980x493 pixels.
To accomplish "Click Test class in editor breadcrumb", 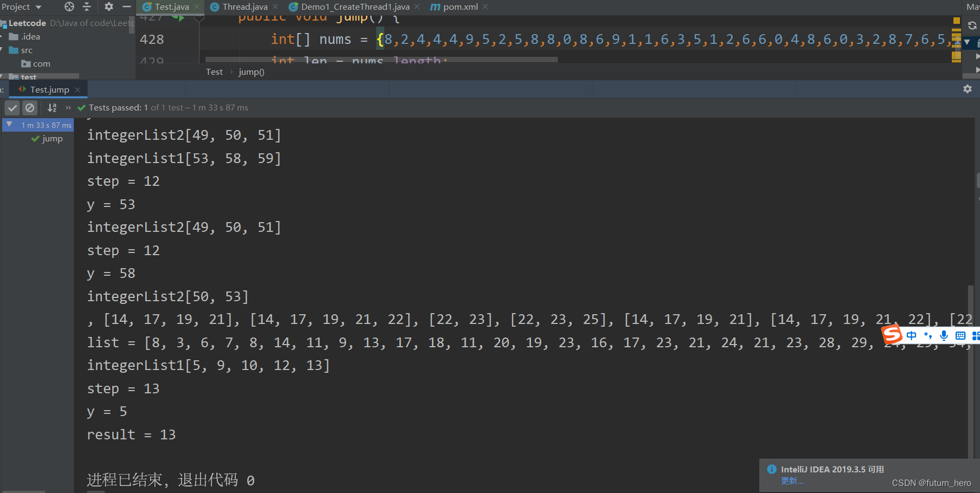I will [214, 72].
